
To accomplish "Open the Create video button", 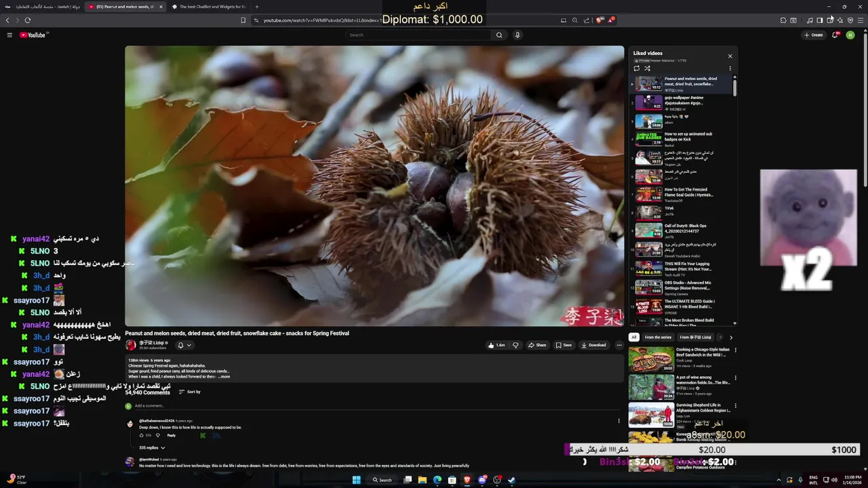I will [x=813, y=35].
